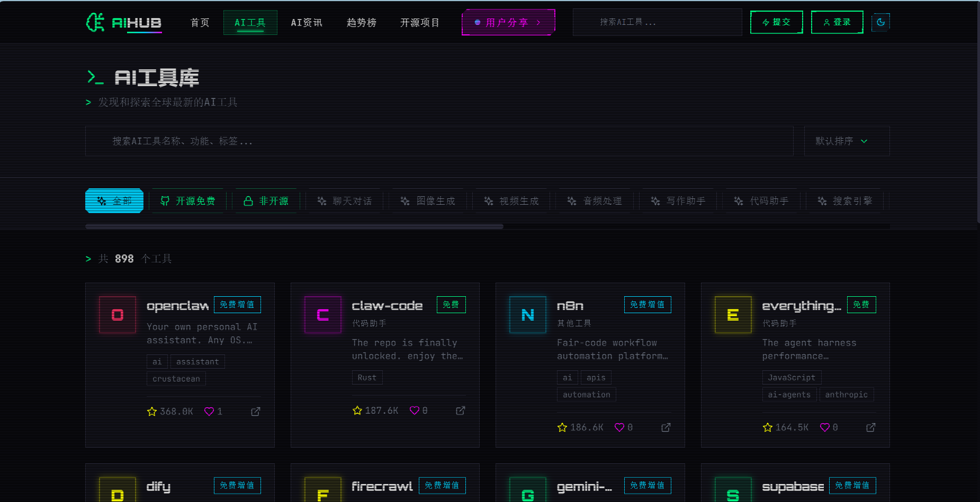Select the 写作助手 category chip
Viewport: 980px width, 502px height.
click(x=678, y=201)
